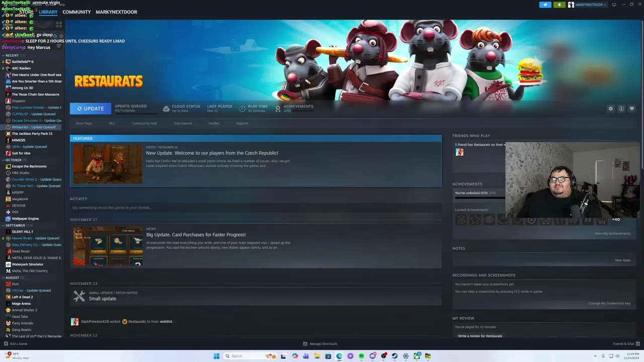644x362 pixels.
Task: Open the MARKYNEXTDOOR profile tab
Action: coord(116,12)
